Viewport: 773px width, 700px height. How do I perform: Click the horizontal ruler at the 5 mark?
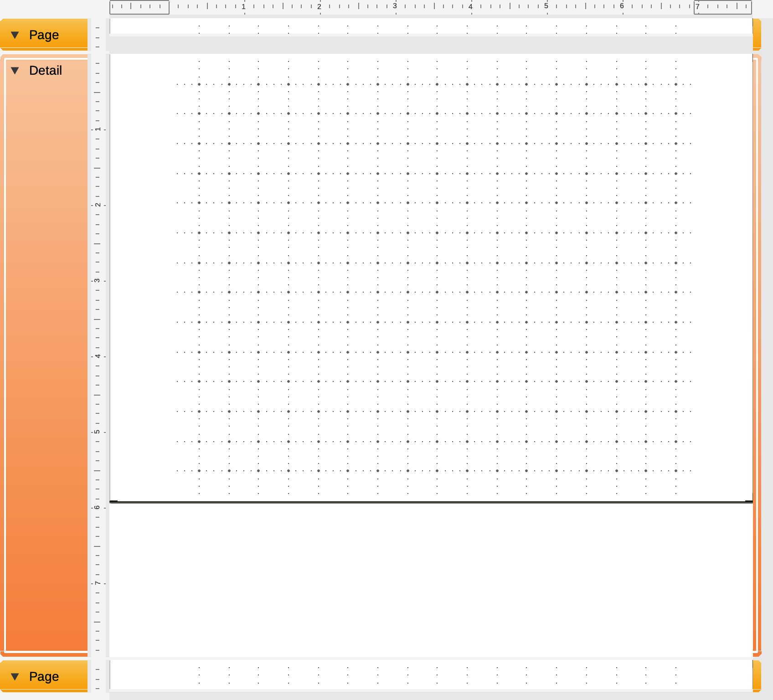point(546,7)
